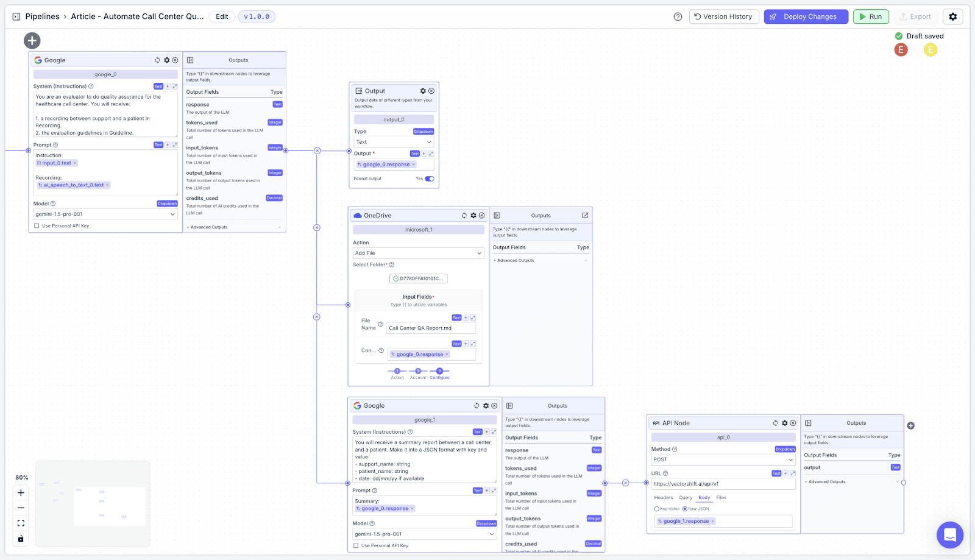Close the OneDrive node

coord(482,216)
